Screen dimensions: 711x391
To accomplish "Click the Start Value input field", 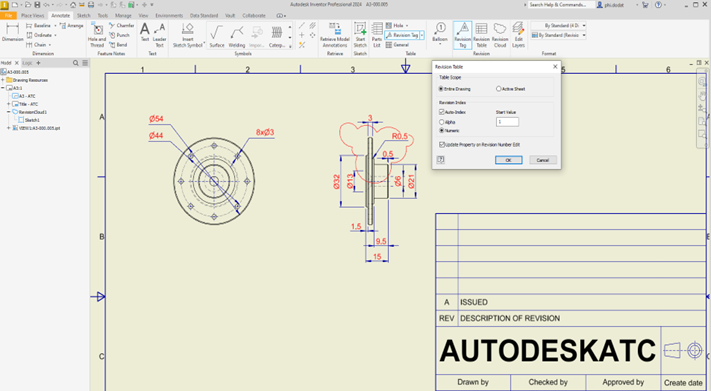I will pyautogui.click(x=507, y=122).
